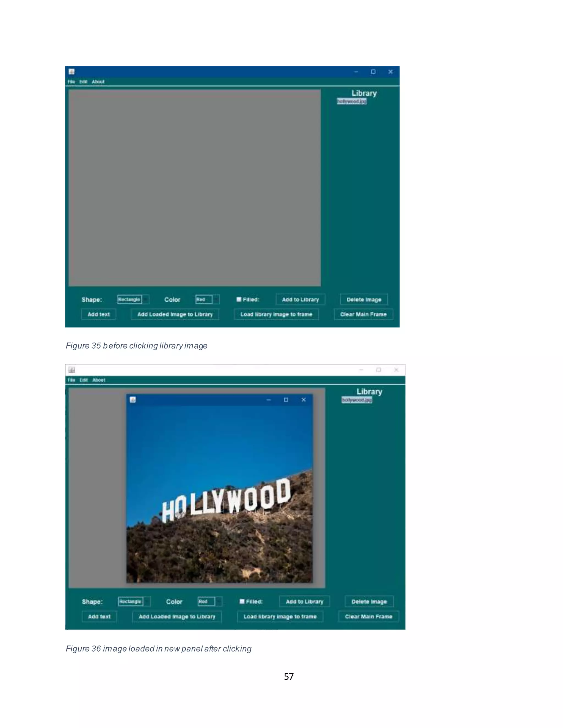Click the Hollywood sign photo in popup
Viewport: 563px width, 728px height.
(x=219, y=494)
